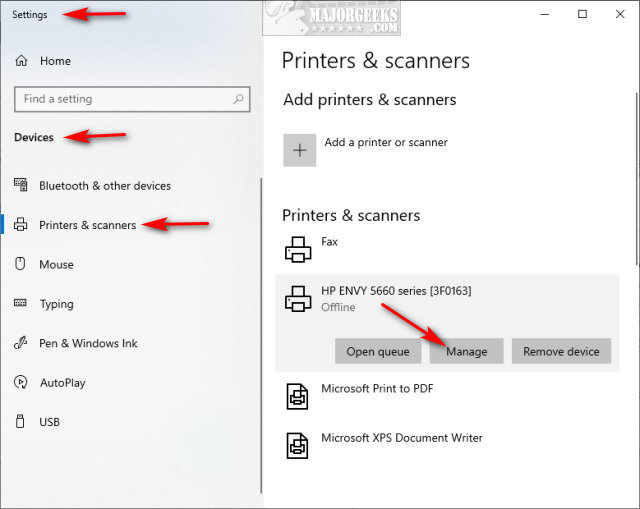
Task: Click the Pen & Windows Ink icon
Action: coord(20,342)
